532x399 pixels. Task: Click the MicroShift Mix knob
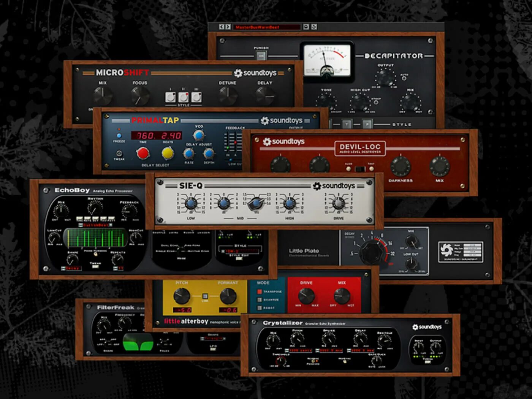(x=103, y=96)
